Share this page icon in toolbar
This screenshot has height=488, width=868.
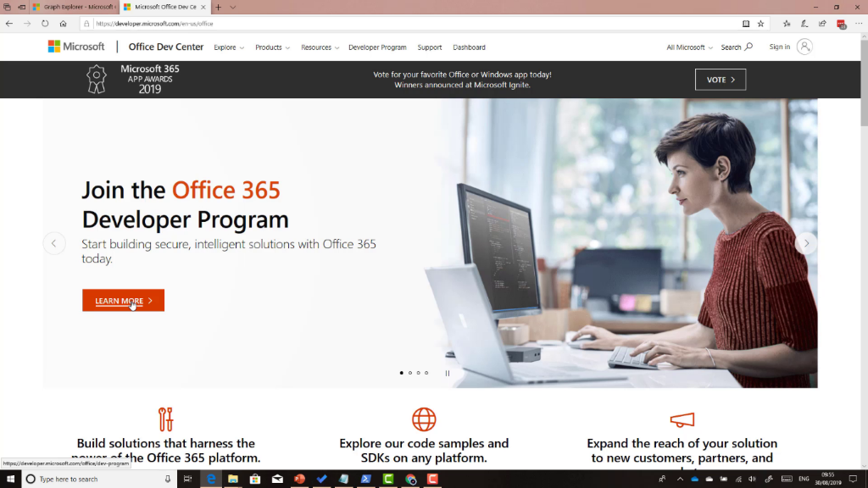point(822,24)
